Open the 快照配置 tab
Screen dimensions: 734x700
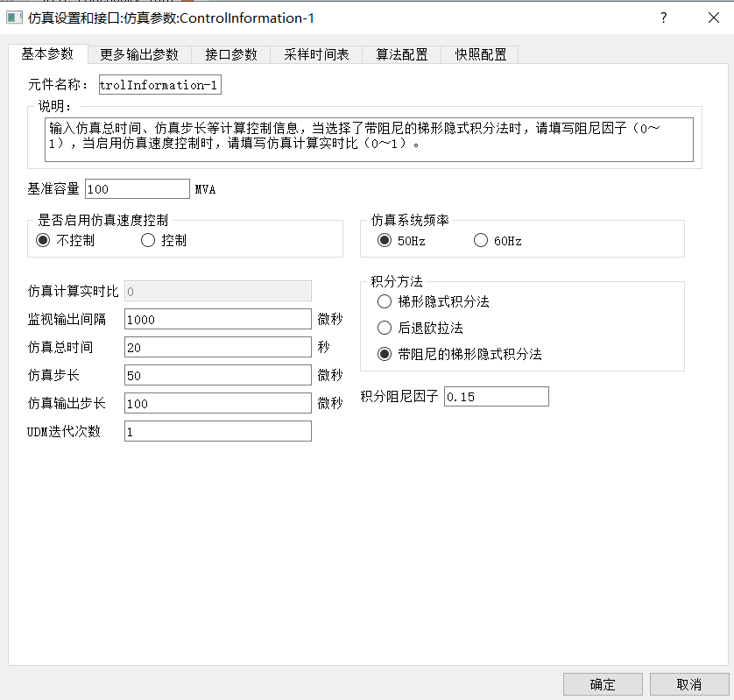click(480, 54)
